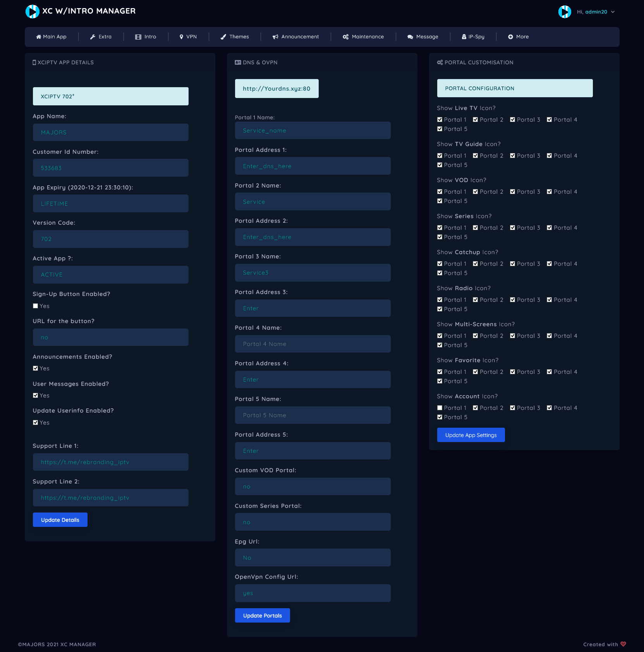Click the XC Manager logo icon
Image resolution: width=644 pixels, height=652 pixels.
33,11
